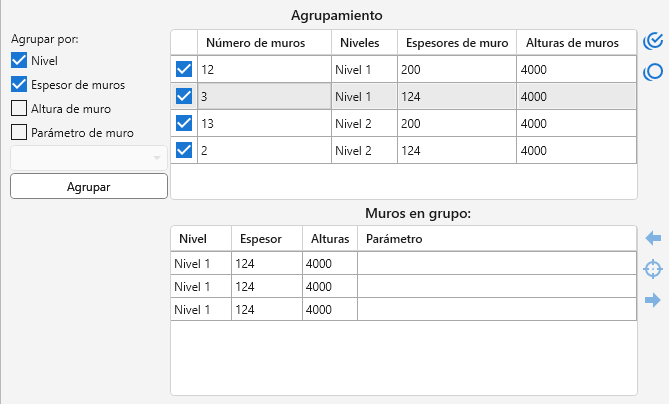Click the right arrow next wall icon
The height and width of the screenshot is (404, 669).
[653, 300]
